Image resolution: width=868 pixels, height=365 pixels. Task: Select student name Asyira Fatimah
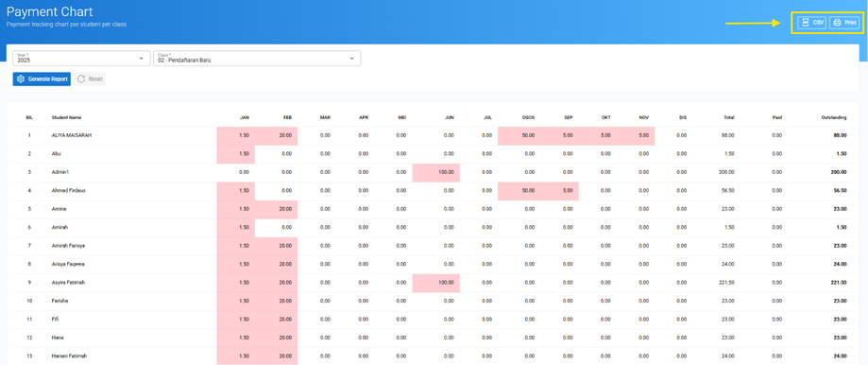coord(68,283)
